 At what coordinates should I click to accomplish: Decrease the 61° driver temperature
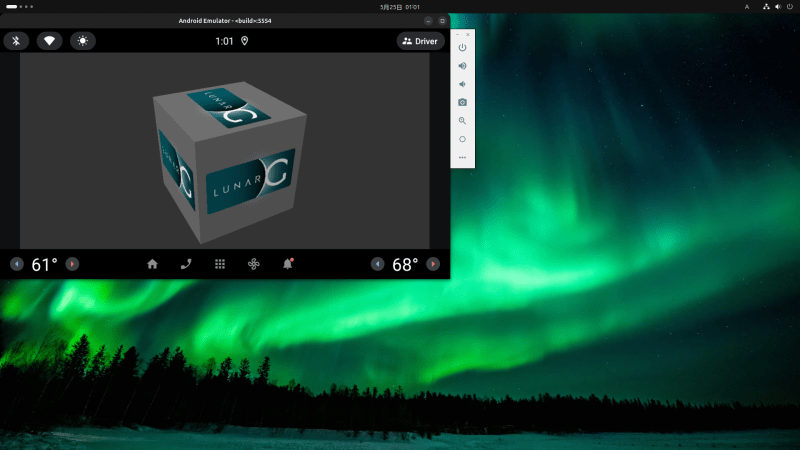pos(17,264)
